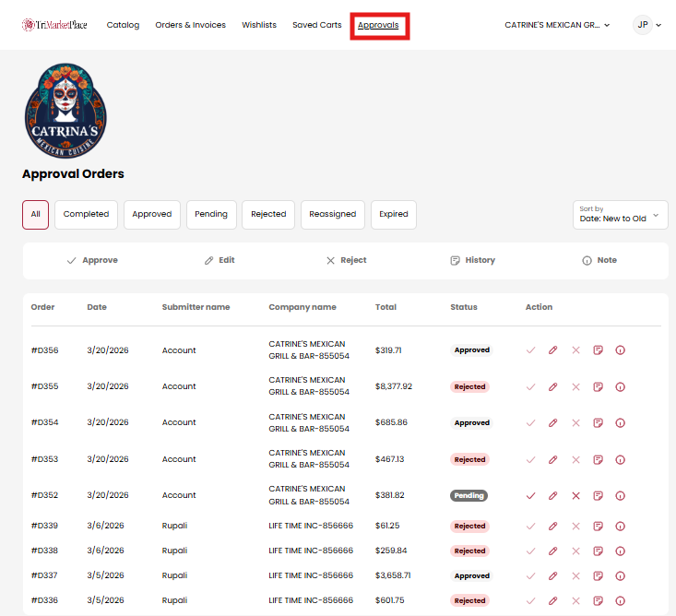Viewport: 676px width, 616px height.
Task: Open Orders & Invoices in navigation
Action: click(190, 25)
